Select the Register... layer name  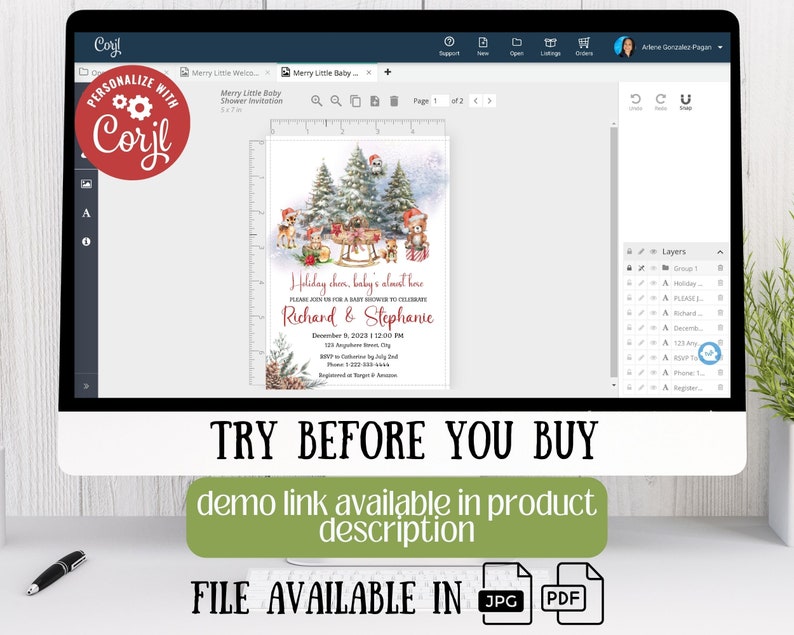click(x=688, y=387)
